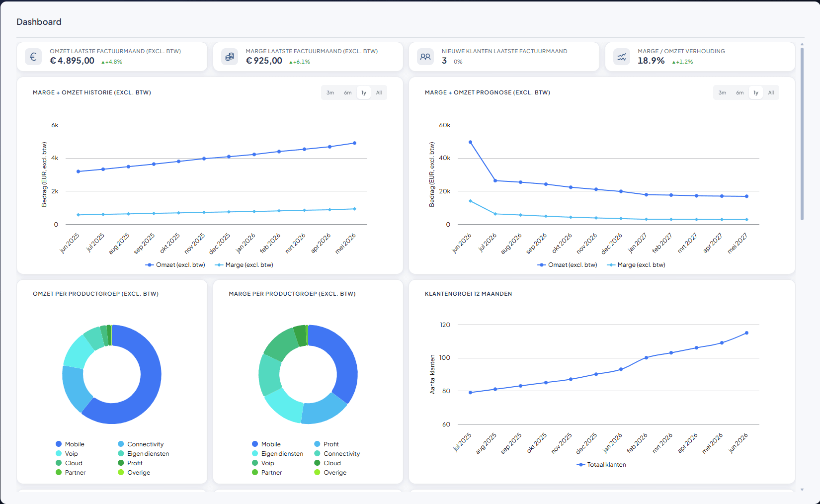Viewport: 820px width, 504px height.
Task: Click Marge + Omzet Prognose chart title
Action: (x=487, y=92)
